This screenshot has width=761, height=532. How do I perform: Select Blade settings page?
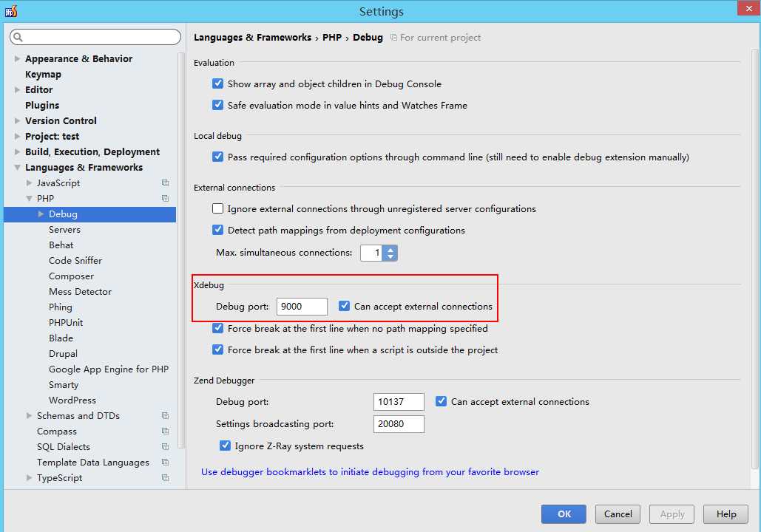61,338
